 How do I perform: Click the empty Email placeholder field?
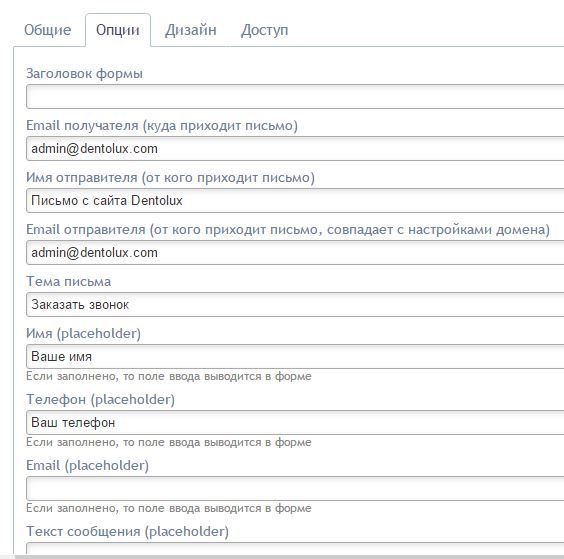click(295, 488)
